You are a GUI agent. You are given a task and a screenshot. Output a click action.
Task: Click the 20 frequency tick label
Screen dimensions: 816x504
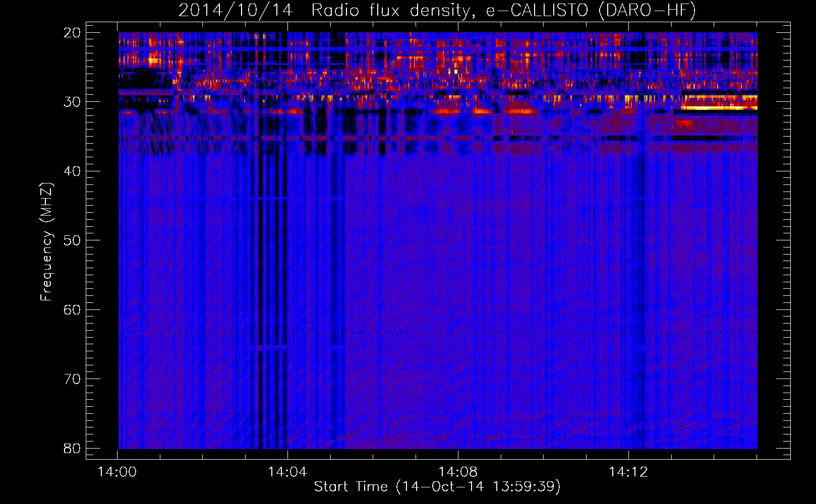pyautogui.click(x=72, y=33)
